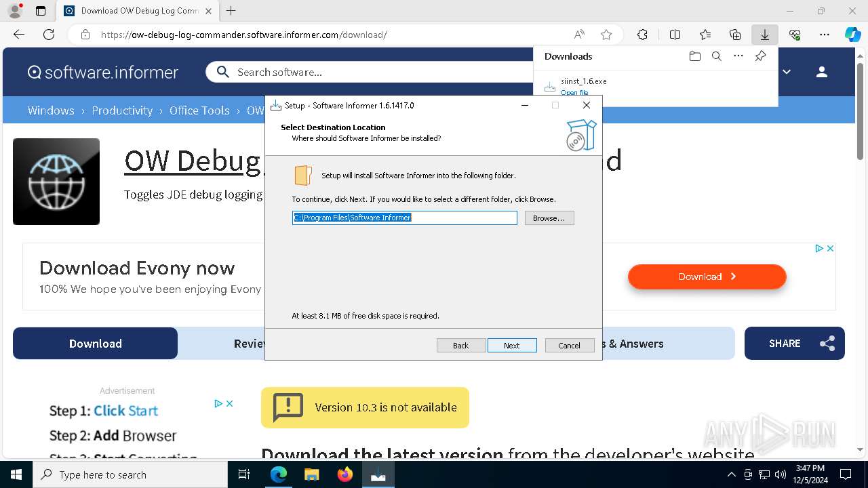Viewport: 868px width, 488px height.
Task: Pin the Downloads panel
Action: 760,56
